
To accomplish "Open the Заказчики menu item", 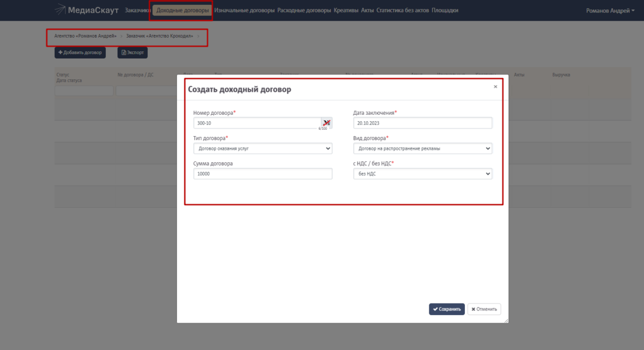I will [x=137, y=10].
